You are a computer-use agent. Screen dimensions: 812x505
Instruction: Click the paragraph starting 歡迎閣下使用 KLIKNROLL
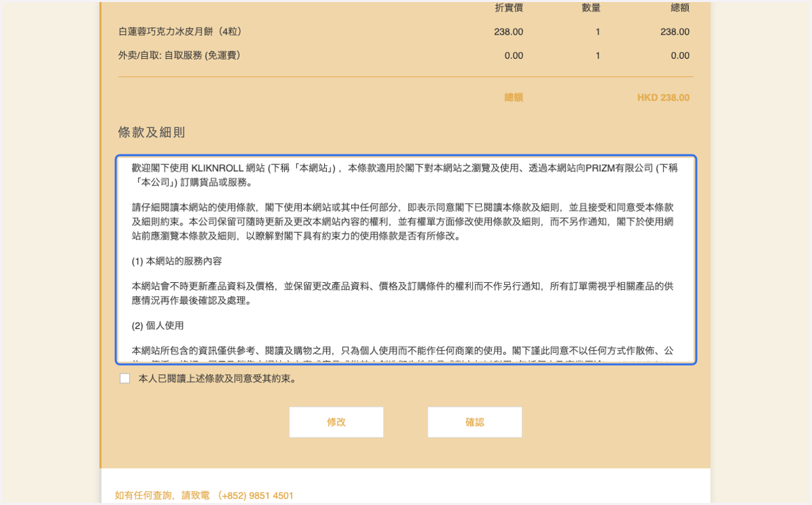pyautogui.click(x=405, y=175)
